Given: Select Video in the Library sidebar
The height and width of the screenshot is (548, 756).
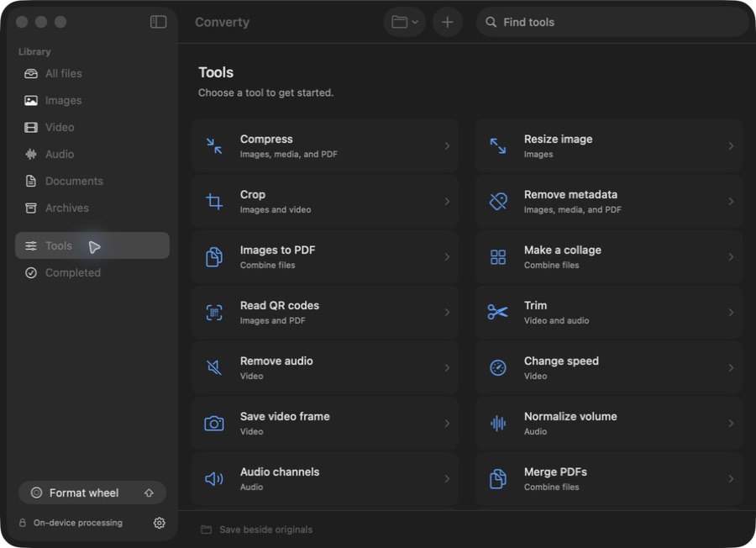Looking at the screenshot, I should 92,128.
